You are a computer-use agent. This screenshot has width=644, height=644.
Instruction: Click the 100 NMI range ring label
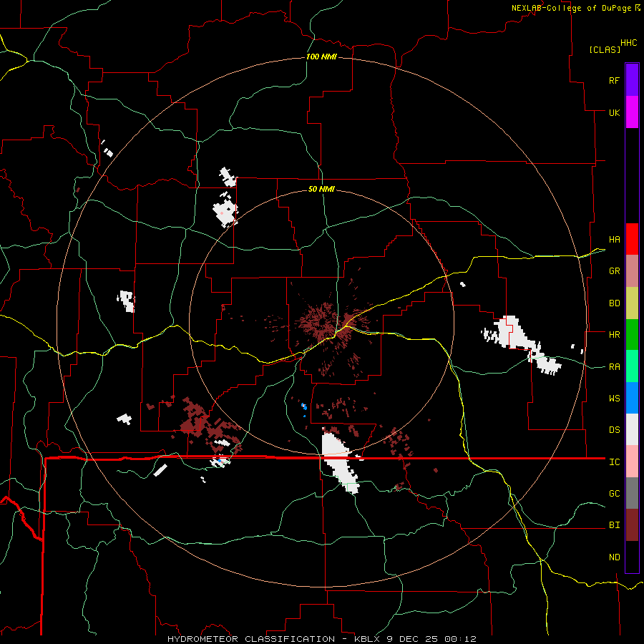click(x=321, y=57)
